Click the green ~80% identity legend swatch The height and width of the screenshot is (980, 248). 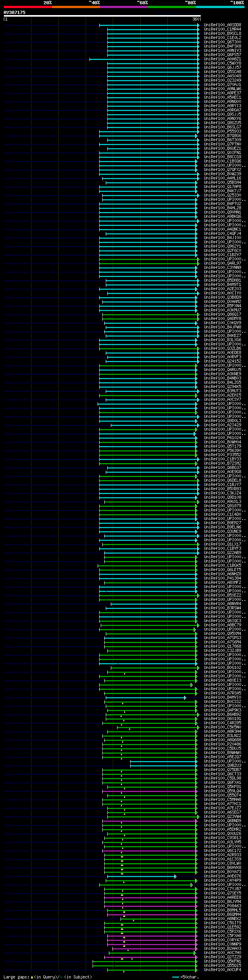coord(172,7)
